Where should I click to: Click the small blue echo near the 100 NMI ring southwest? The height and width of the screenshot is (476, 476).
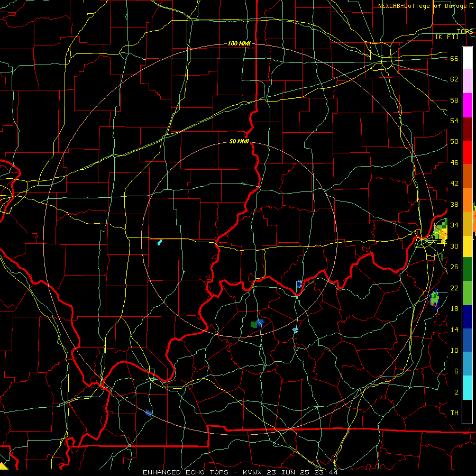tap(149, 413)
